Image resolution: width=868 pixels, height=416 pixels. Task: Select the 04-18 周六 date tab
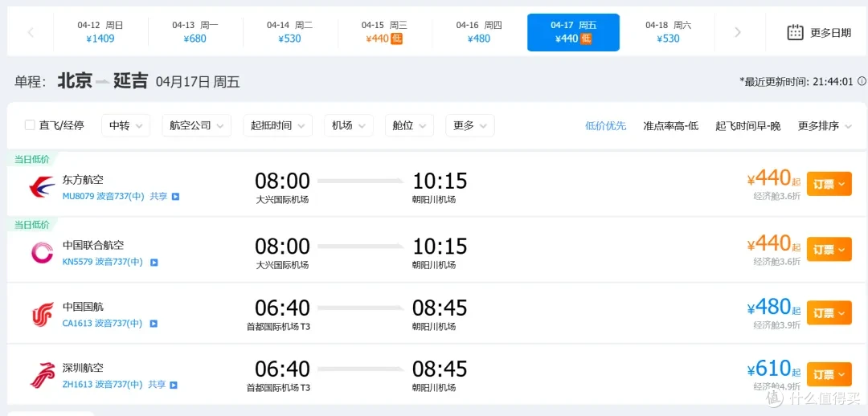668,32
